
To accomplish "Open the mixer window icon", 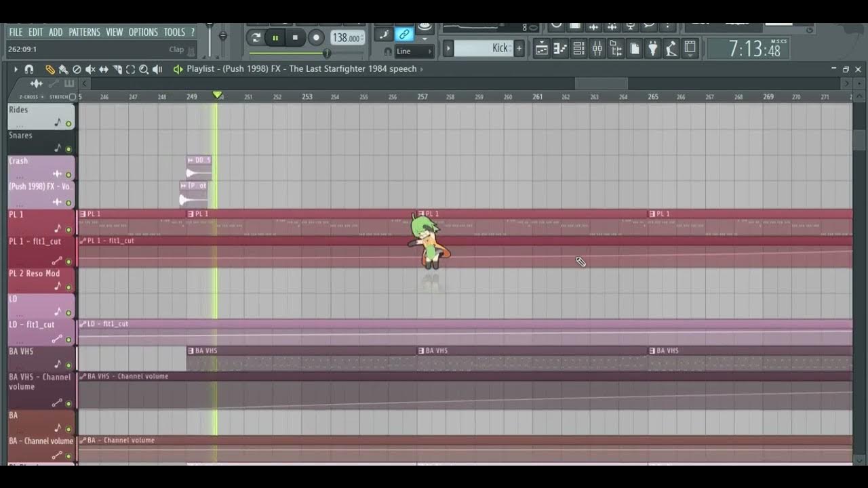I will [x=597, y=48].
